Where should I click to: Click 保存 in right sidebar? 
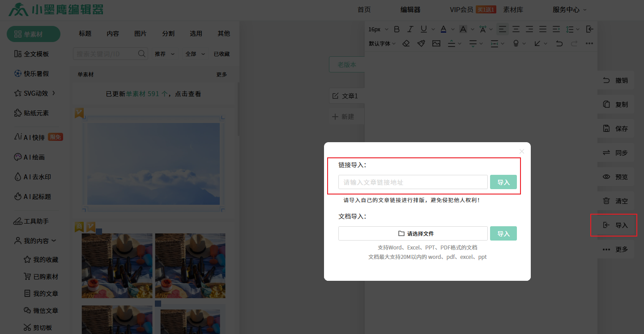coord(616,128)
